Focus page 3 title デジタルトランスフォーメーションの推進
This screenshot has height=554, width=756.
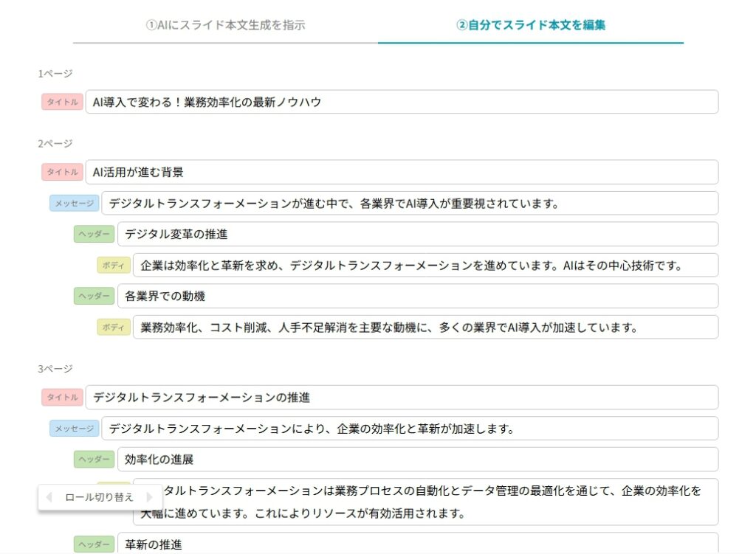pyautogui.click(x=402, y=397)
